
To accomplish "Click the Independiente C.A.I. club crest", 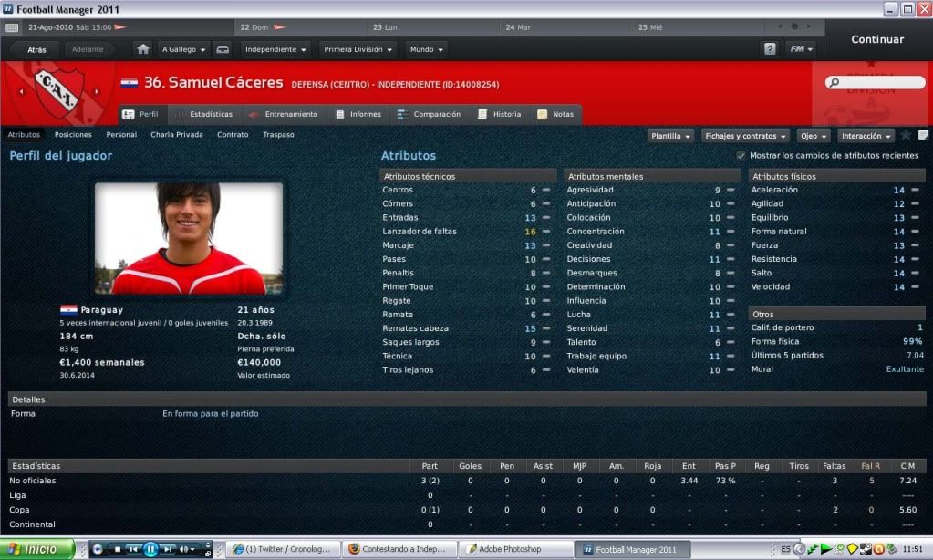I will tap(58, 91).
